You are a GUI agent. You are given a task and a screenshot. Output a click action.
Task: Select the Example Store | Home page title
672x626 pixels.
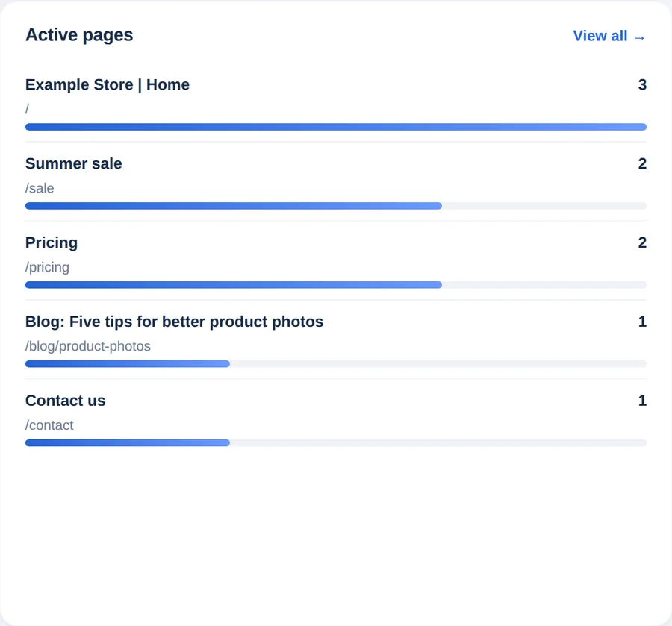pyautogui.click(x=107, y=85)
